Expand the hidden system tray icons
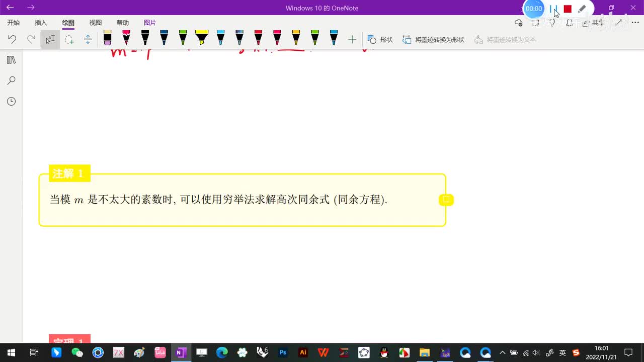 pyautogui.click(x=502, y=352)
